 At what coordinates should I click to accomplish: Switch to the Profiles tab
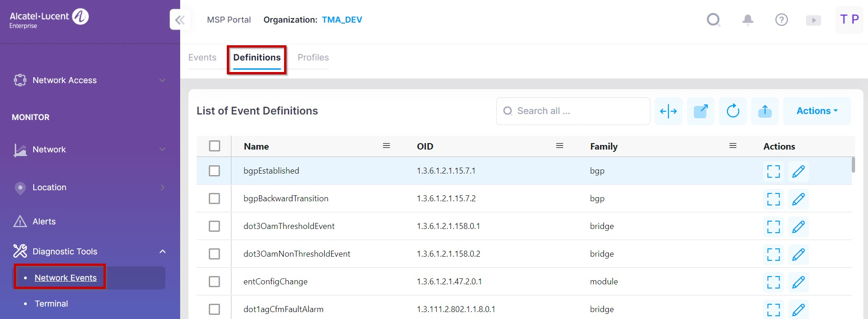click(313, 58)
